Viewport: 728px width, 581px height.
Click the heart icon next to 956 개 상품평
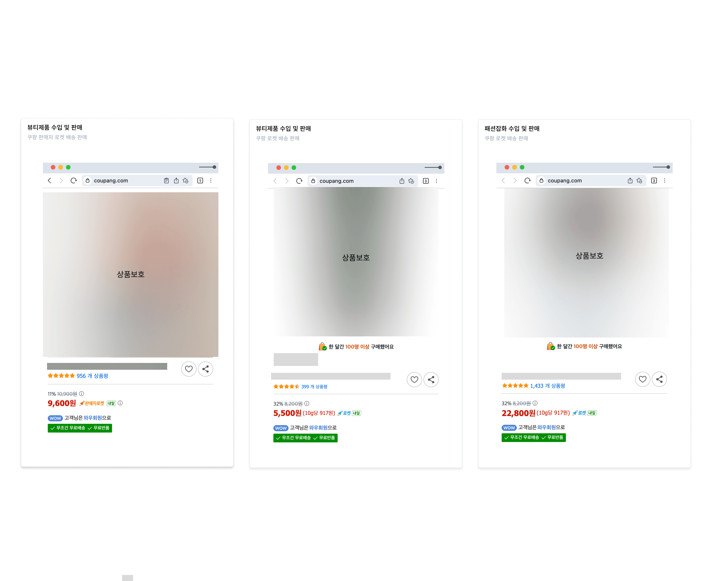[x=189, y=369]
